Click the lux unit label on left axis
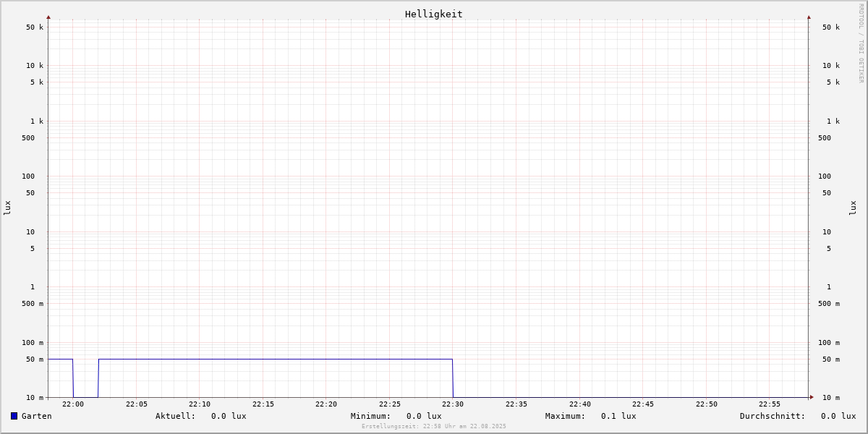 point(7,208)
